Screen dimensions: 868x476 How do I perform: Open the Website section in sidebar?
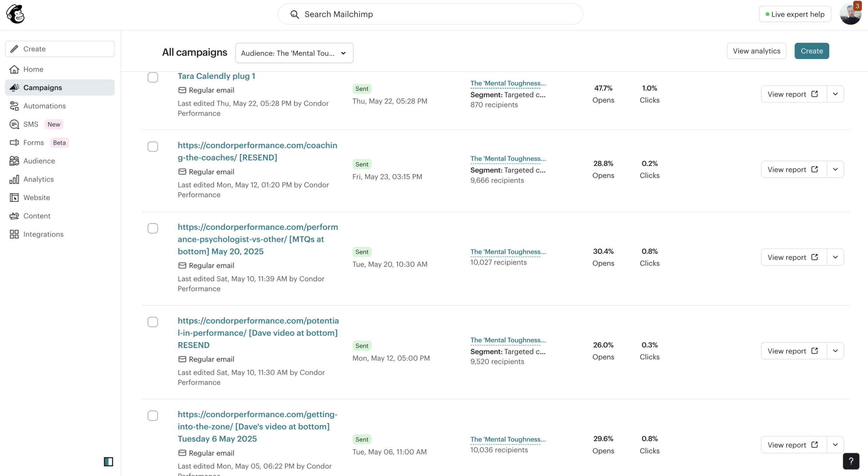(37, 198)
